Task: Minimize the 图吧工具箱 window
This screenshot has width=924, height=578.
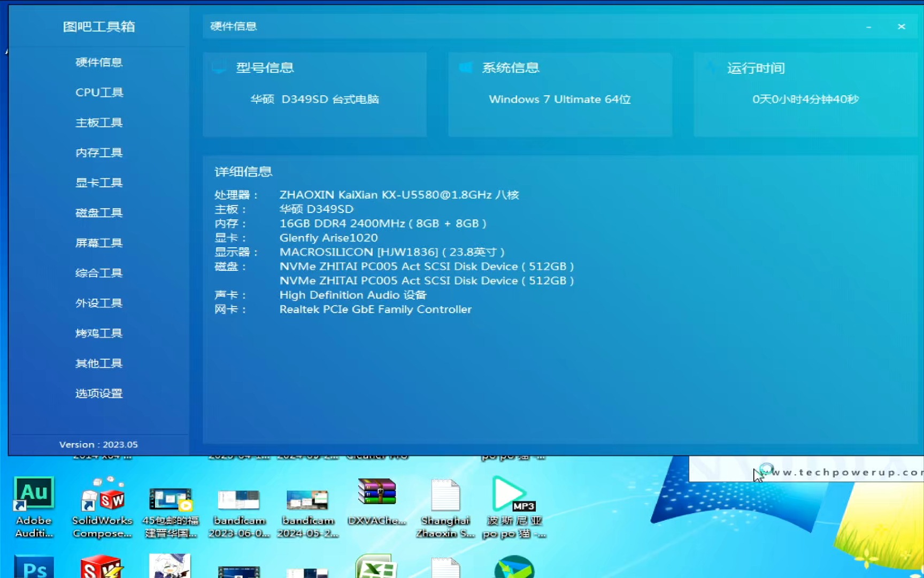Action: click(869, 27)
